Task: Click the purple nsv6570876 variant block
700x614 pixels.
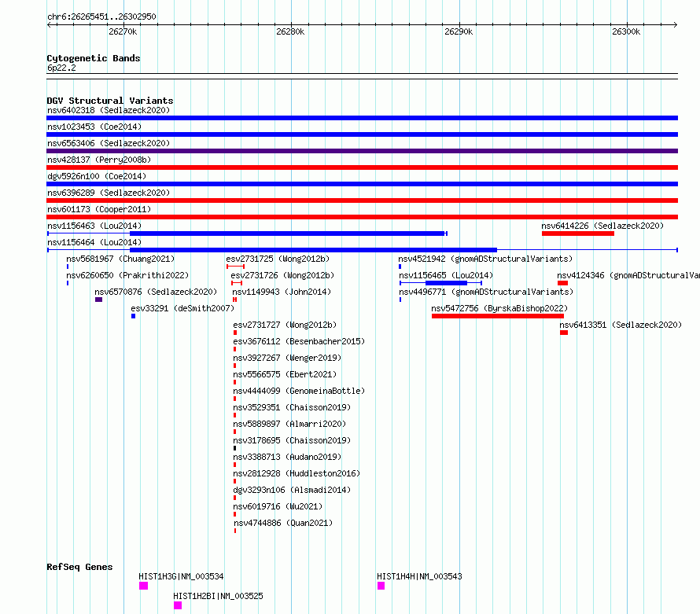Action: 98,300
